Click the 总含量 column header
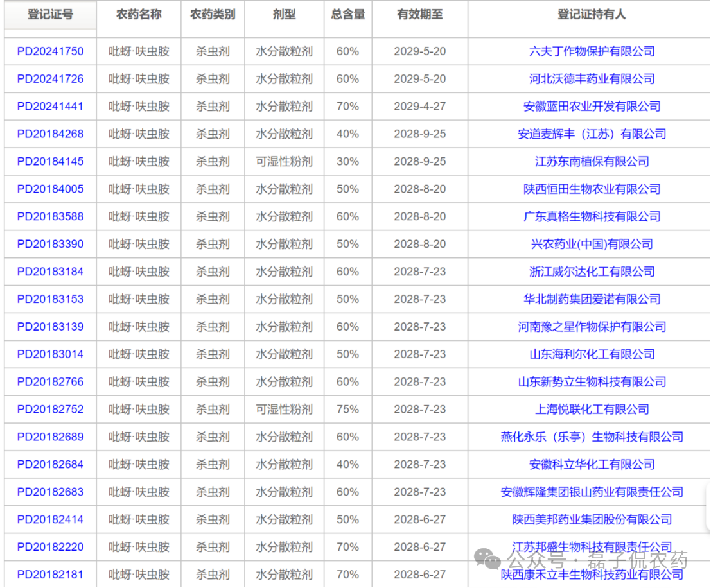The width and height of the screenshot is (711, 588). click(348, 15)
